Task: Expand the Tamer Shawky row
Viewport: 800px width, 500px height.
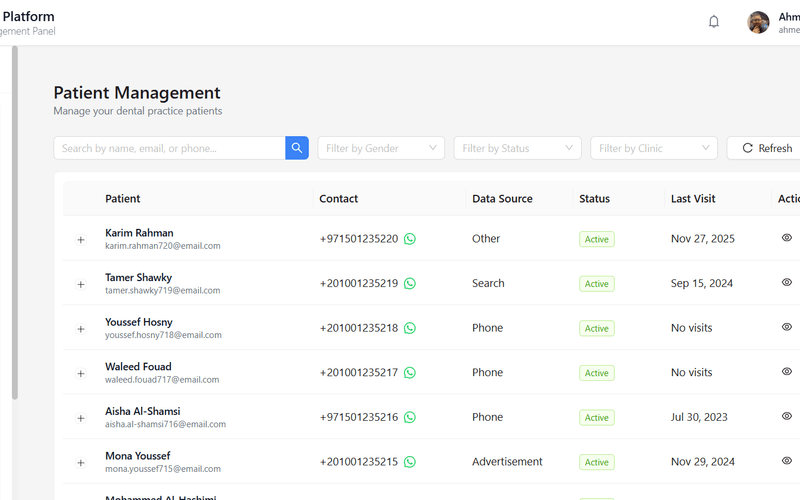Action: [x=81, y=285]
